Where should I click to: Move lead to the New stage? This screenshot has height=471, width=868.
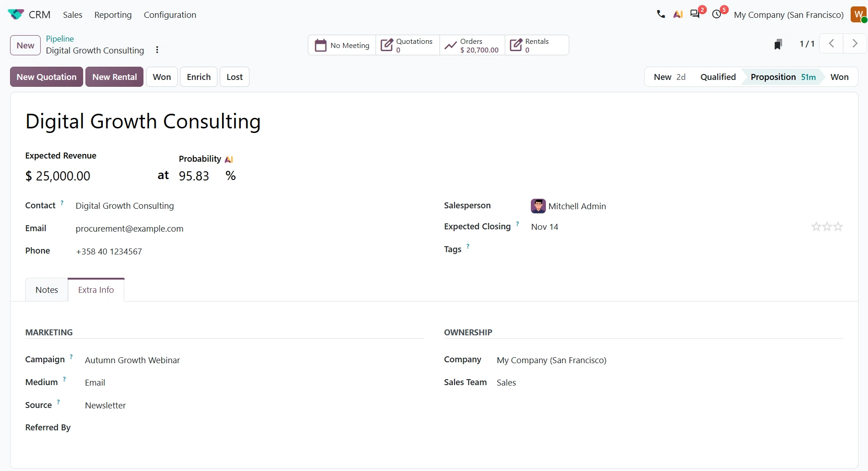(669, 77)
